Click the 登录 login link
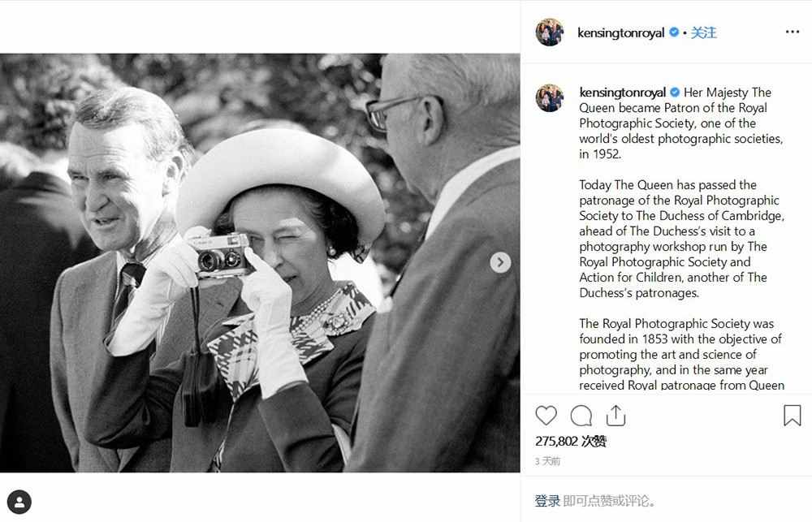The height and width of the screenshot is (522, 812). pyautogui.click(x=547, y=501)
